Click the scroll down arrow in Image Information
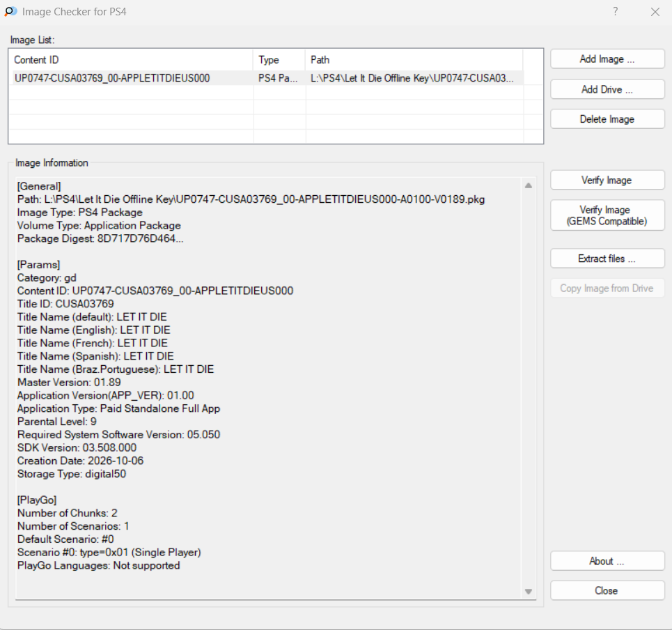 [529, 592]
